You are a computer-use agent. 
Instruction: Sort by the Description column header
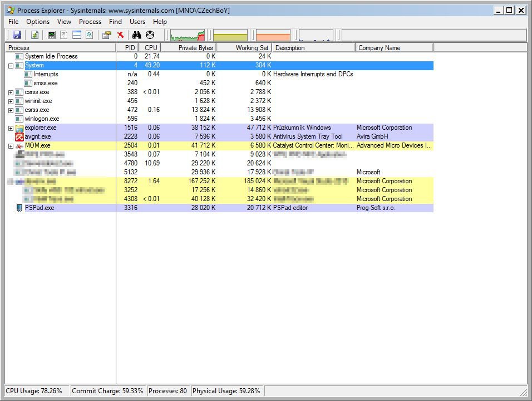click(x=313, y=47)
